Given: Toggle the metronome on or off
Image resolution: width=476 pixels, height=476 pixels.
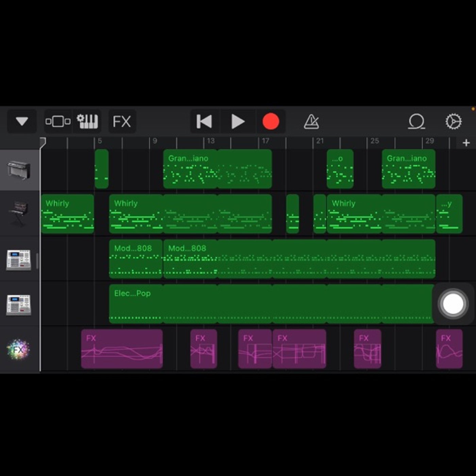Looking at the screenshot, I should 311,121.
